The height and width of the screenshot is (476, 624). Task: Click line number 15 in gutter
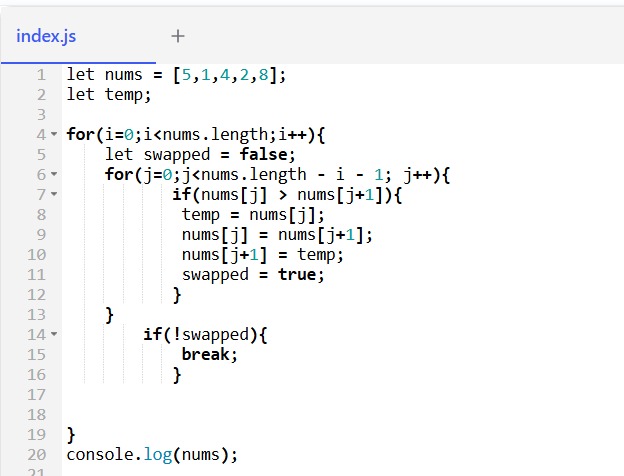click(x=37, y=355)
